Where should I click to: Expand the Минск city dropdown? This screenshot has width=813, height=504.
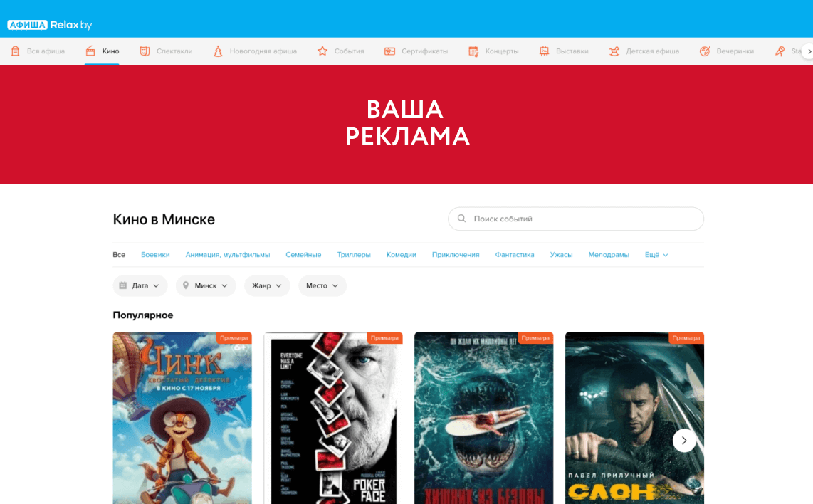[x=206, y=285]
